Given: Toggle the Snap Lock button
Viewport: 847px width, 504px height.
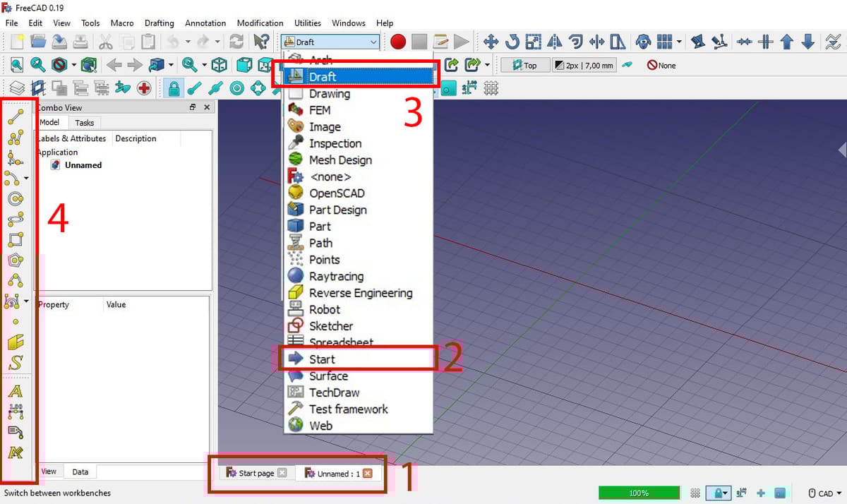Looking at the screenshot, I should pyautogui.click(x=173, y=88).
